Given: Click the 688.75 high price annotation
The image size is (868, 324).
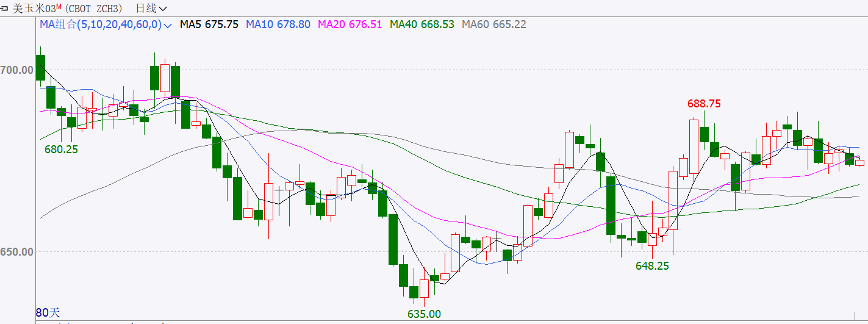Looking at the screenshot, I should (705, 104).
